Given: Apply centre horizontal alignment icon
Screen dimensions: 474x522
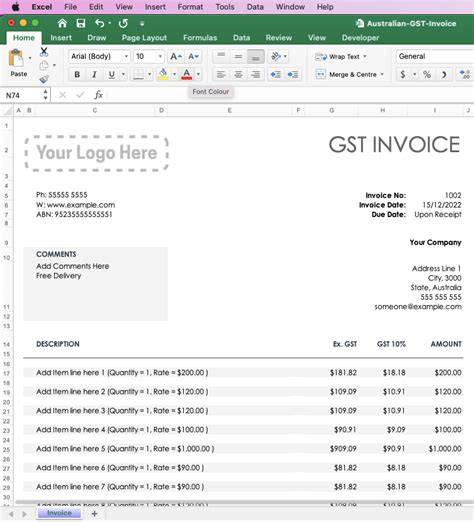Looking at the screenshot, I should pos(238,74).
